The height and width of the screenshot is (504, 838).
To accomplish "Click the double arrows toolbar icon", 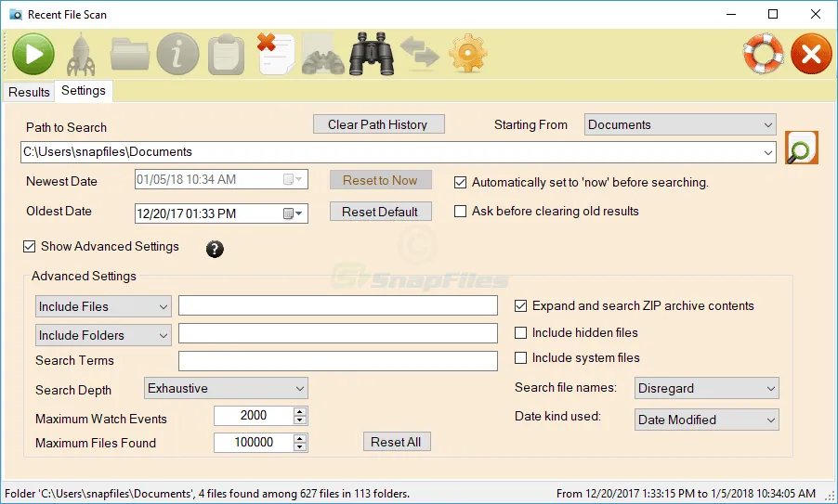I will coord(420,53).
